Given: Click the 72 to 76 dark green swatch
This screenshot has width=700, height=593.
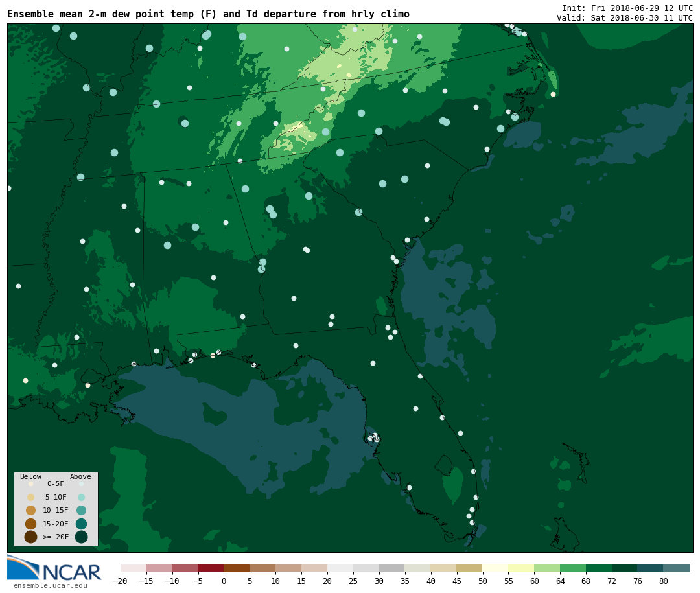Looking at the screenshot, I should [625, 568].
